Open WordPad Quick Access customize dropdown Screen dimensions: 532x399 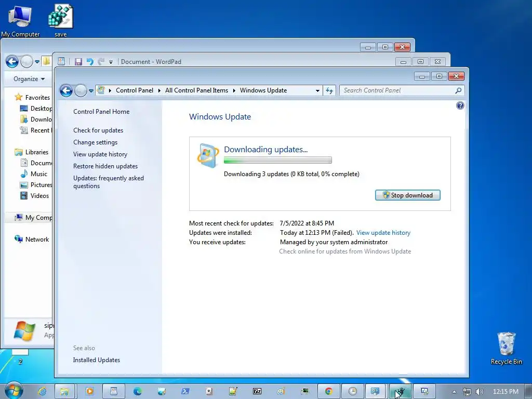click(111, 62)
